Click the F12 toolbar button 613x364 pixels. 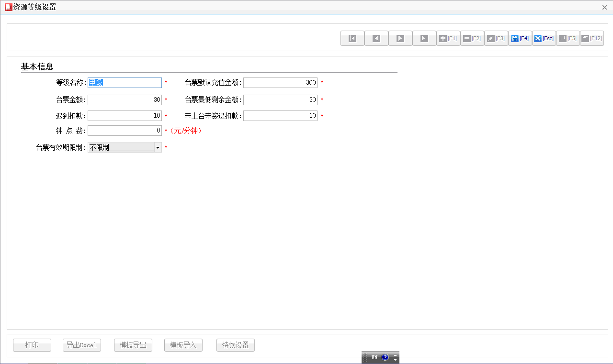[592, 38]
